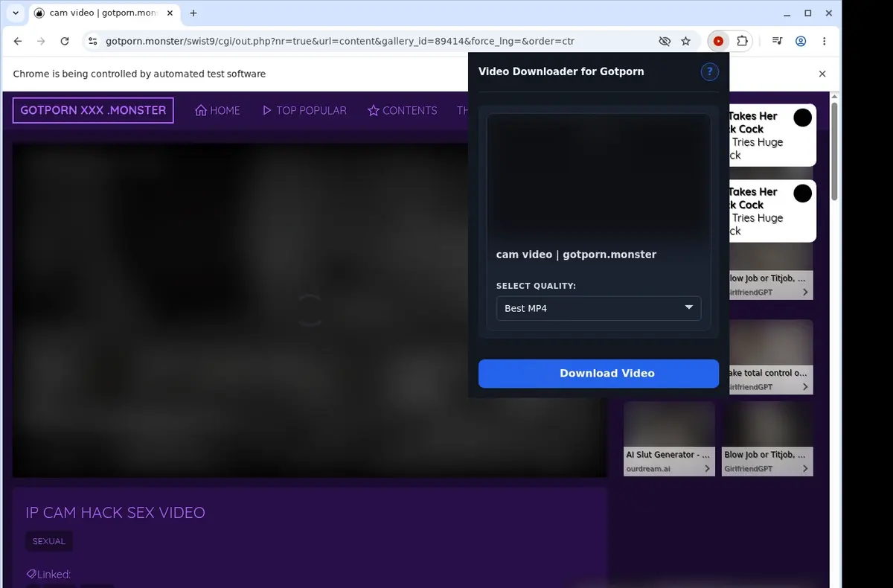Dismiss the automated test software infobar
Screen dimensions: 893x588
click(822, 74)
